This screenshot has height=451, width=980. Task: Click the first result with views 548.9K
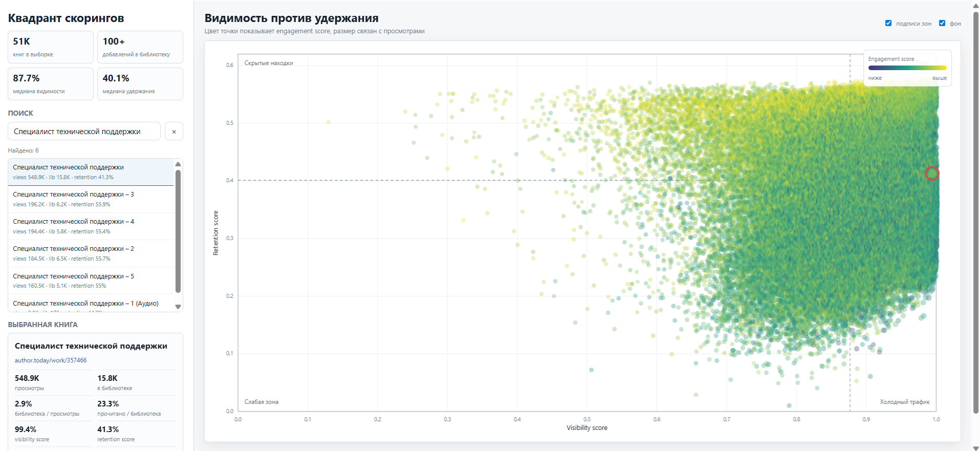point(91,172)
